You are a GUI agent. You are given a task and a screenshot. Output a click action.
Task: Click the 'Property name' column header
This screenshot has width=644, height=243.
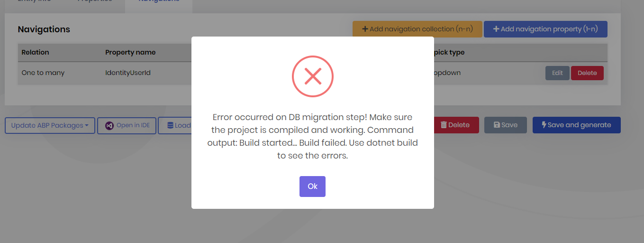[130, 52]
